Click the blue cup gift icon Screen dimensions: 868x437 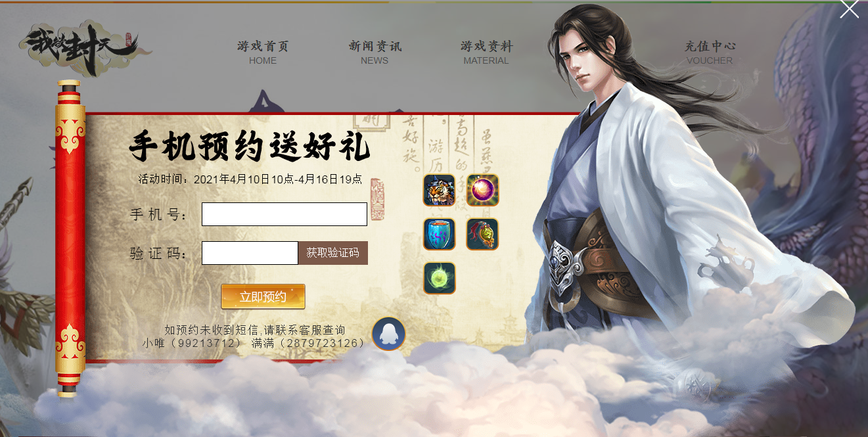pos(439,235)
